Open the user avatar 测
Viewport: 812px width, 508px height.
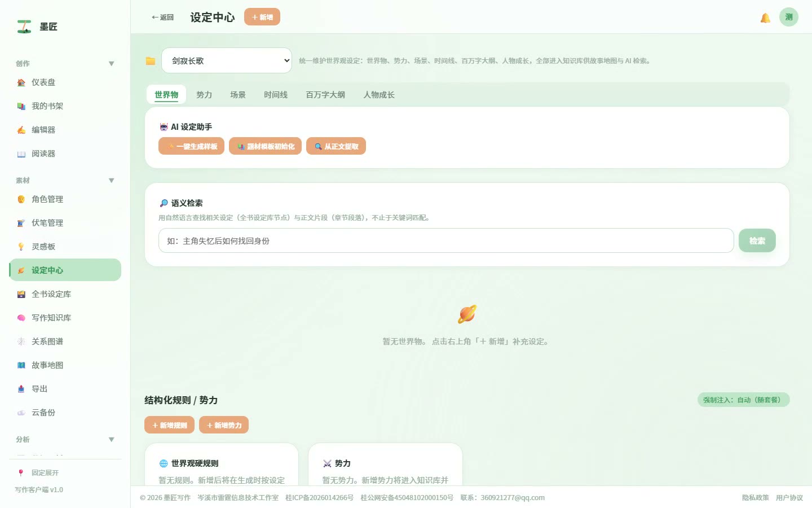[x=789, y=17]
